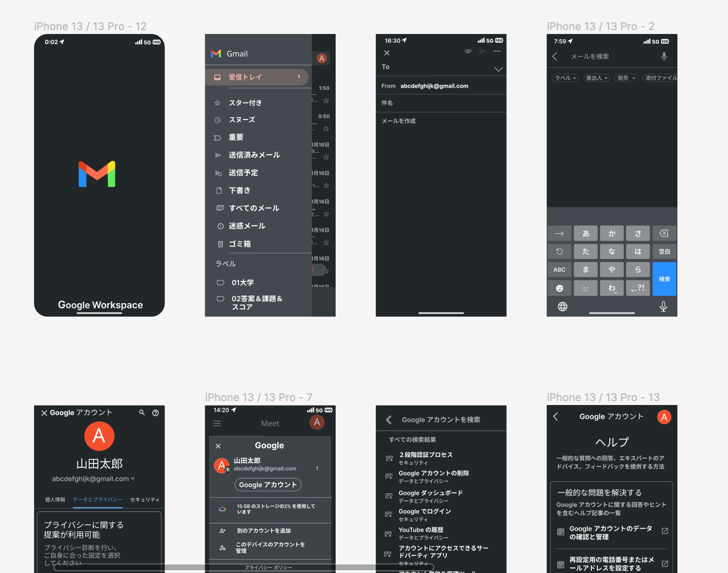Tap the emoji smiley key
The height and width of the screenshot is (573, 728).
click(560, 288)
